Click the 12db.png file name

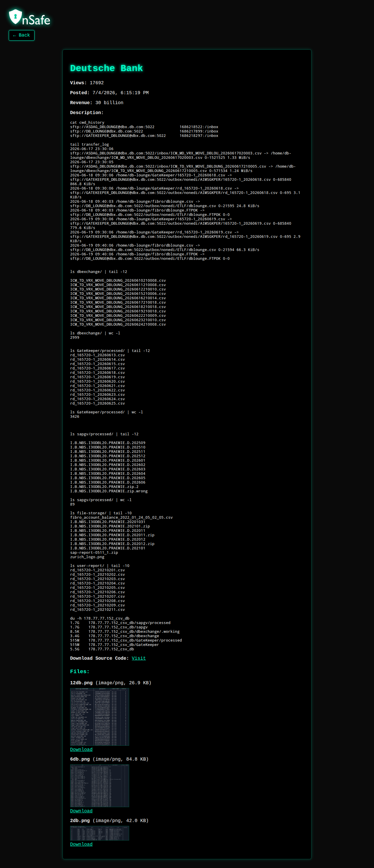[81, 683]
